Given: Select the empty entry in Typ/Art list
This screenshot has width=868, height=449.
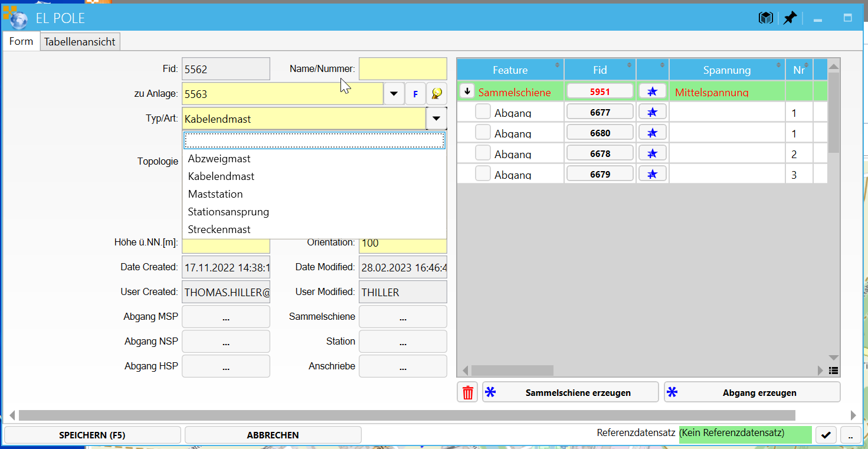Looking at the screenshot, I should pos(315,140).
